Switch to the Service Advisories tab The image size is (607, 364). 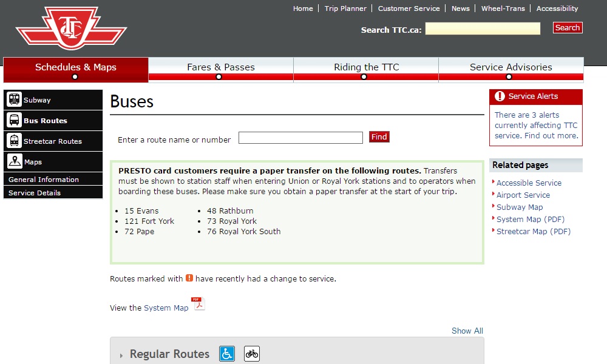pyautogui.click(x=510, y=67)
